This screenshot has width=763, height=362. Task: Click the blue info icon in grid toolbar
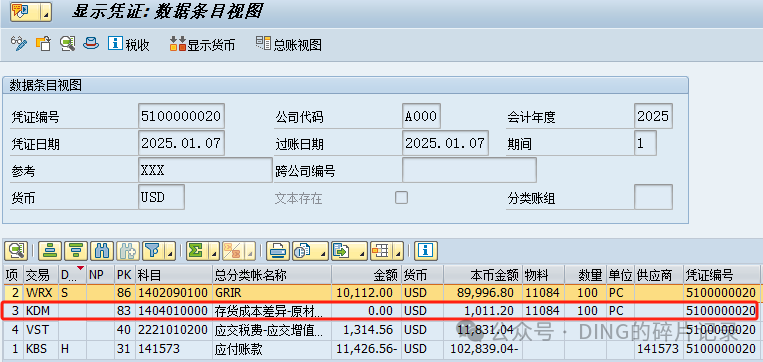(x=426, y=251)
